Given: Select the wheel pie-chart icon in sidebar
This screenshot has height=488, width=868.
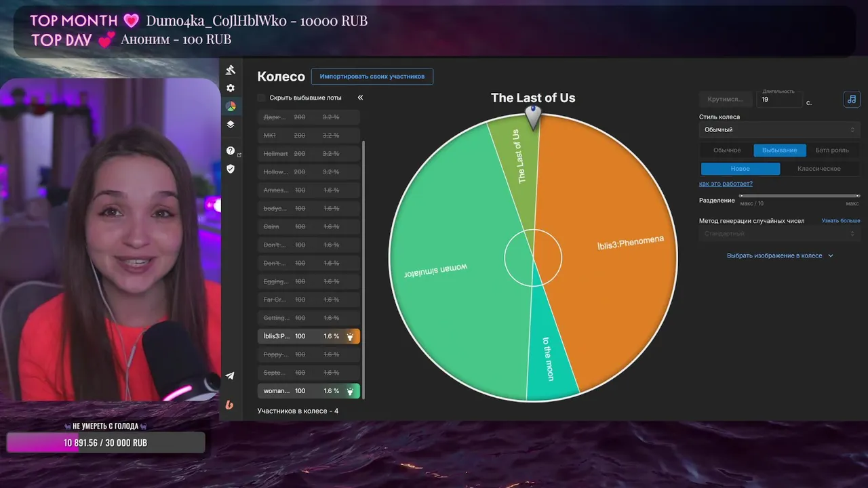Looking at the screenshot, I should click(231, 106).
